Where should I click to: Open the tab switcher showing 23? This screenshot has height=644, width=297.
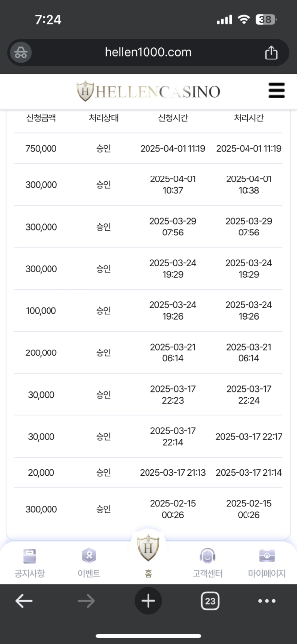click(210, 601)
